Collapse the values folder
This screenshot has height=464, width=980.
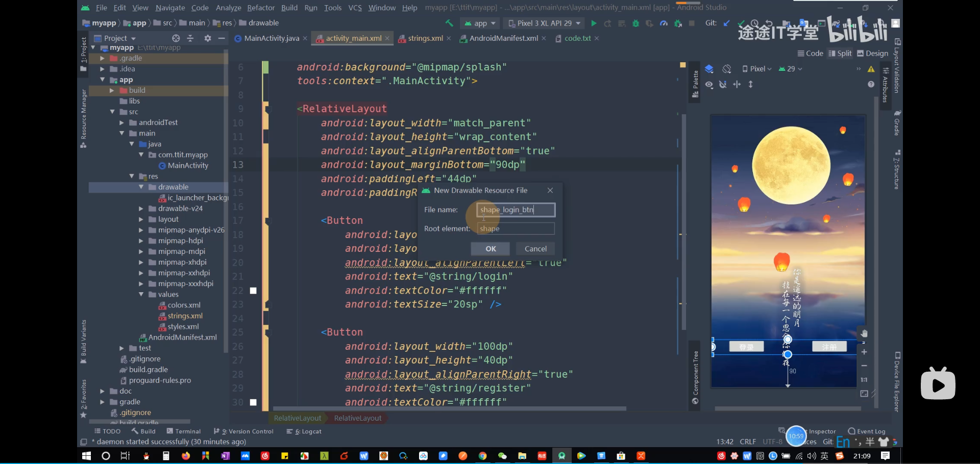point(141,294)
